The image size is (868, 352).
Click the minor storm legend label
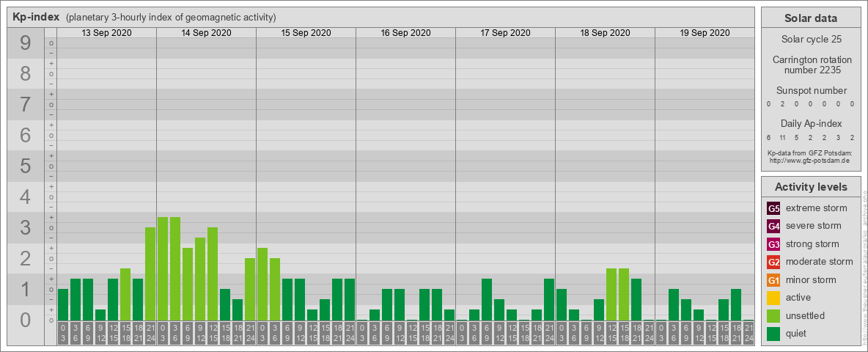click(811, 279)
